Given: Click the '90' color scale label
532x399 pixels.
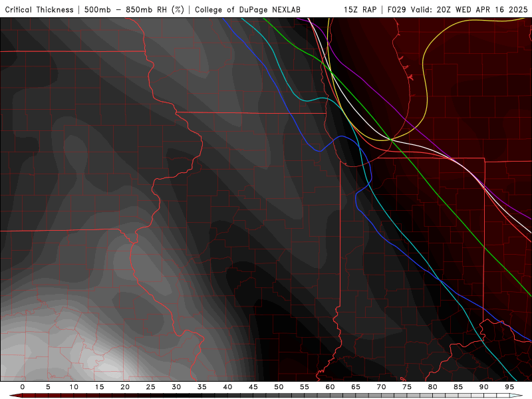Looking at the screenshot, I should [x=484, y=387].
